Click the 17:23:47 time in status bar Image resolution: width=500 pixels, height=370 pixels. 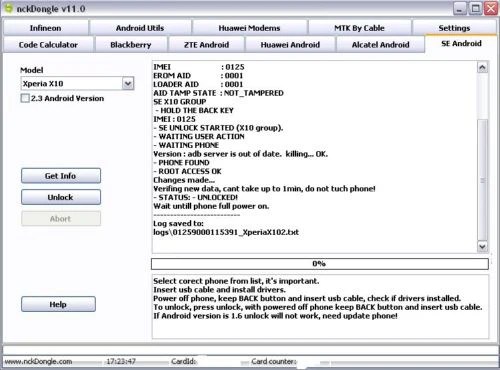tap(121, 361)
